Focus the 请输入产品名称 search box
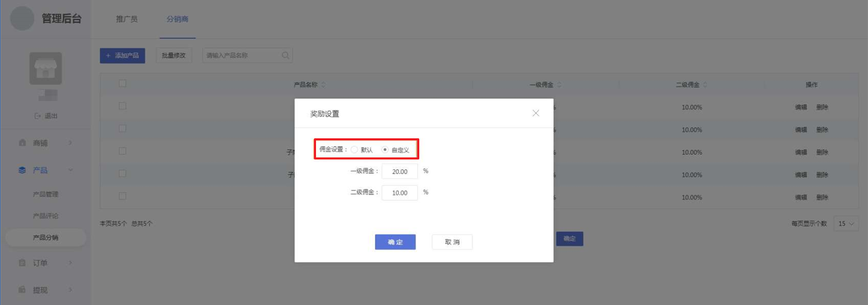868x305 pixels. tap(247, 55)
